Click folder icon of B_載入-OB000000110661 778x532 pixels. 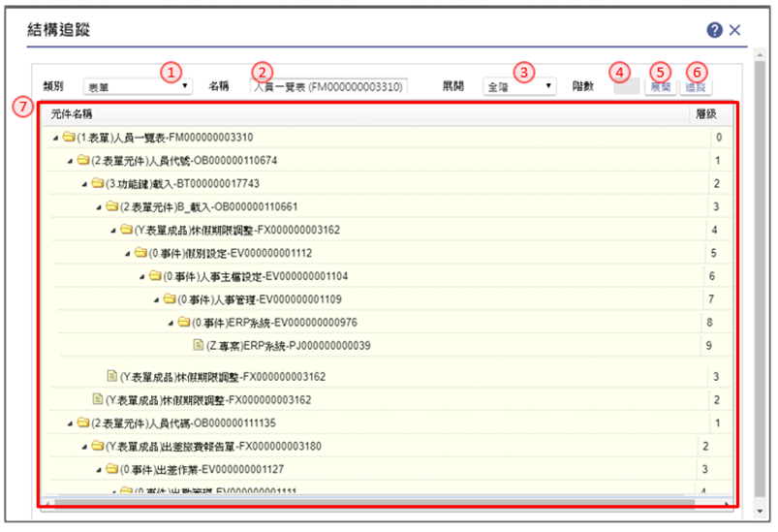[111, 206]
